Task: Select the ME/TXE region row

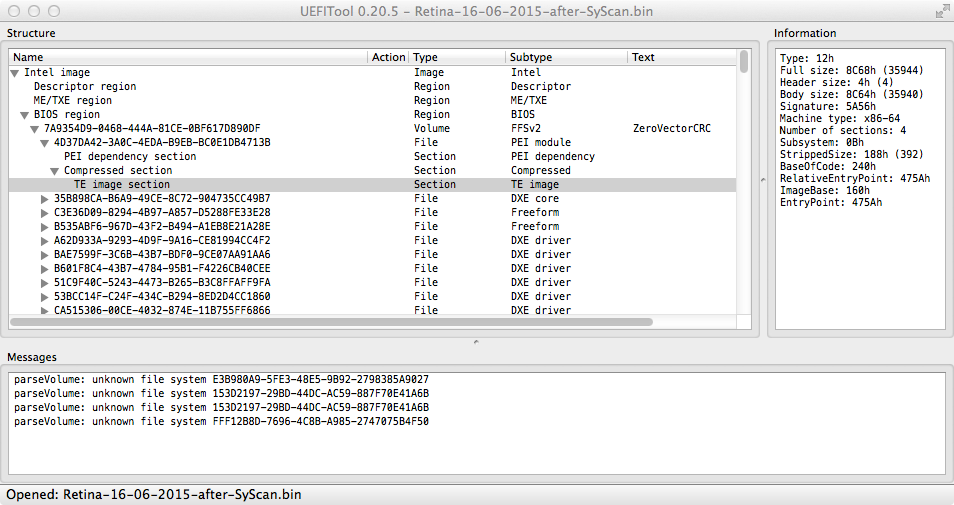Action: coord(72,101)
